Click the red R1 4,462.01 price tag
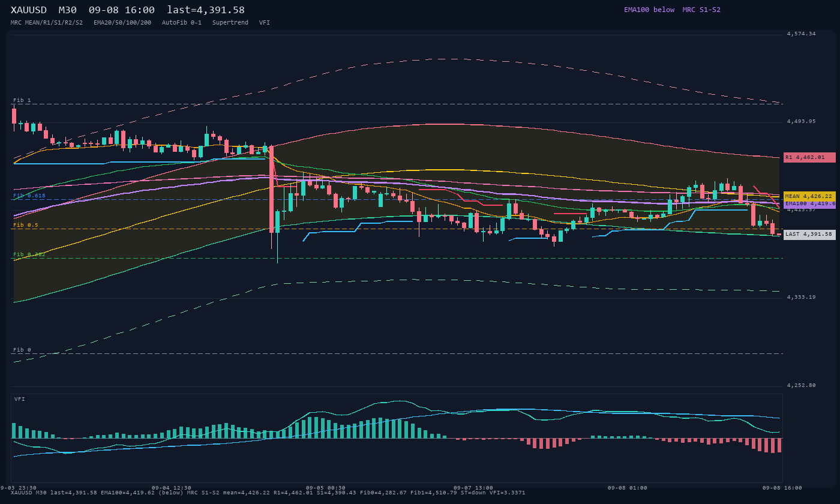 point(809,157)
